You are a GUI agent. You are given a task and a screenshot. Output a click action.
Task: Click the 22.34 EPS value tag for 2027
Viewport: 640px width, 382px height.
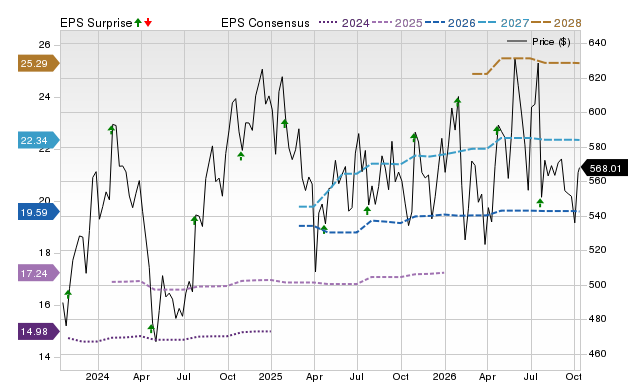[38, 140]
